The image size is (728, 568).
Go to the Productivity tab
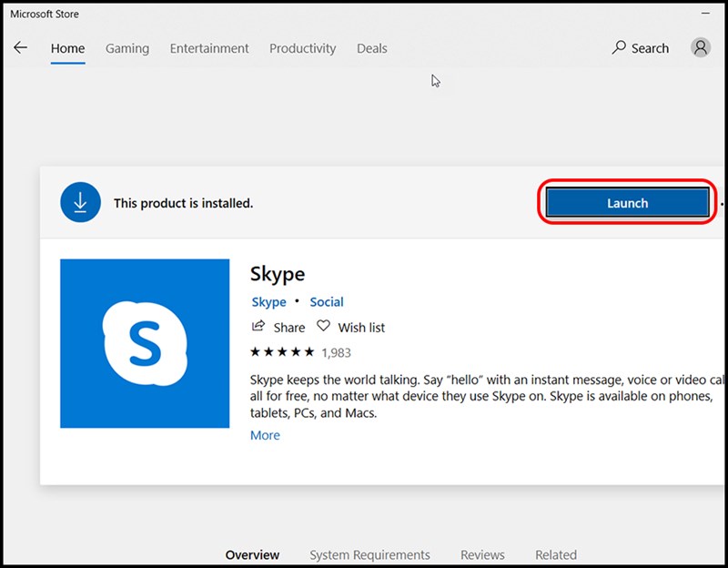[303, 48]
